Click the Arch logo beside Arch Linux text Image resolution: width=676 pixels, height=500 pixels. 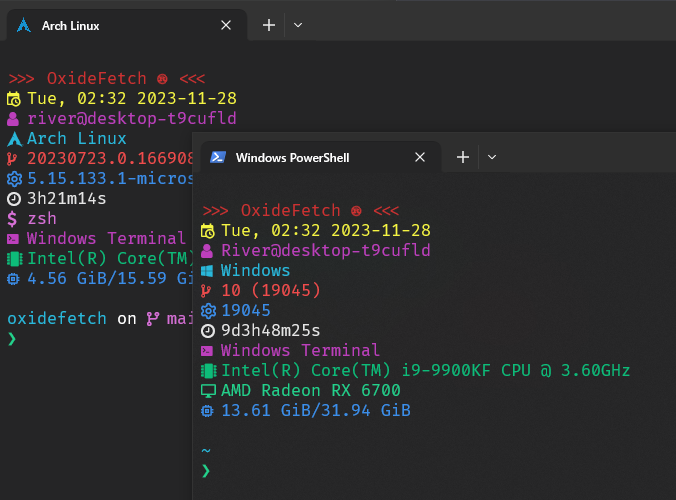point(15,139)
